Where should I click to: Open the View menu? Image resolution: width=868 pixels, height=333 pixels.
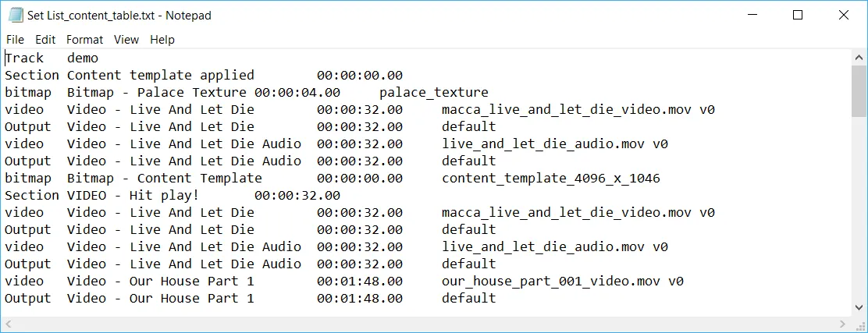coord(126,40)
